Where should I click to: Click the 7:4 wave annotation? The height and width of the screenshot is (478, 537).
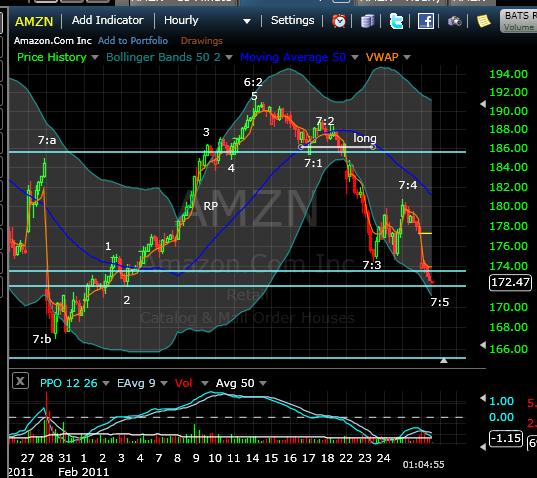point(408,185)
